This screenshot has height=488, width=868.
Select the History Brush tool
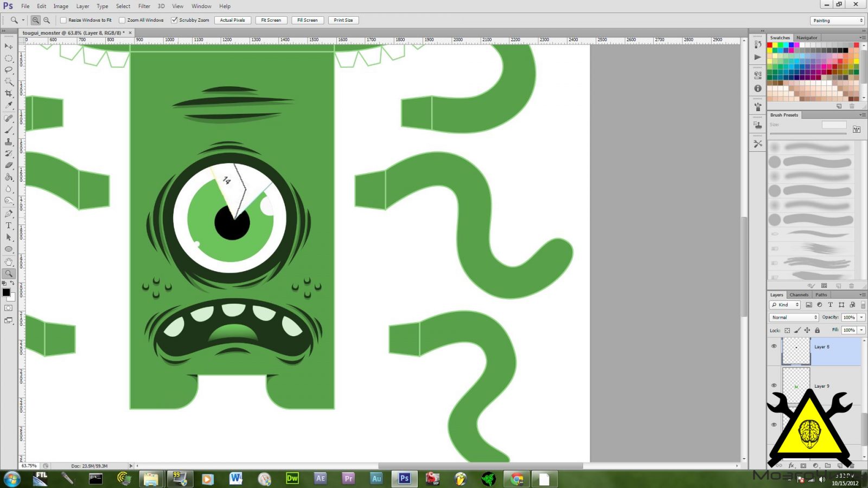click(x=8, y=153)
